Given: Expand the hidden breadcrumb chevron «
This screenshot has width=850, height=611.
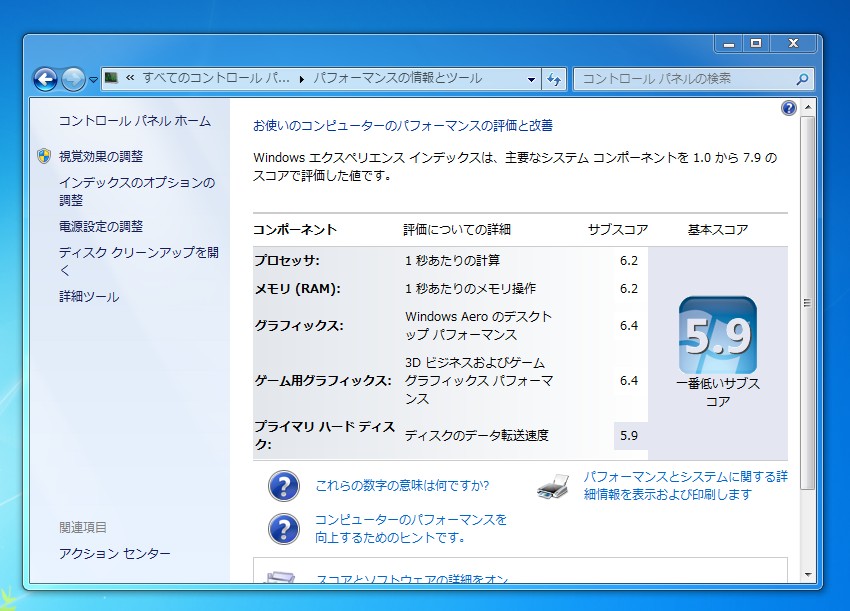Looking at the screenshot, I should click(130, 78).
